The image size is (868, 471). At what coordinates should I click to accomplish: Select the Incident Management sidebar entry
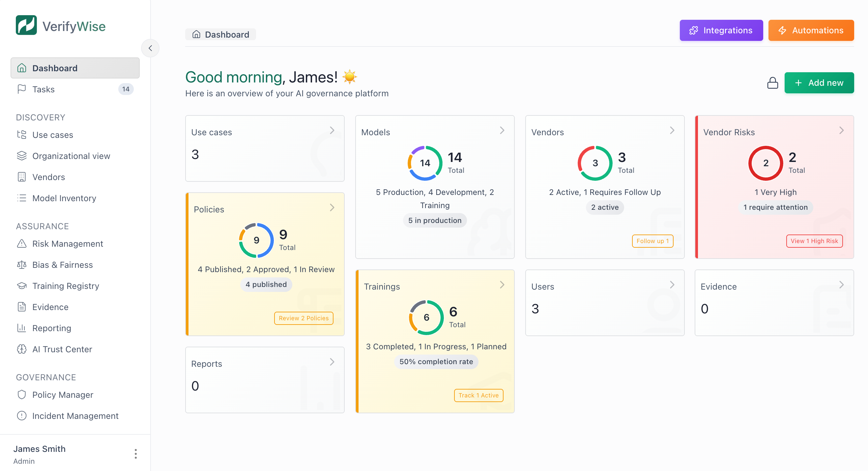pos(75,416)
